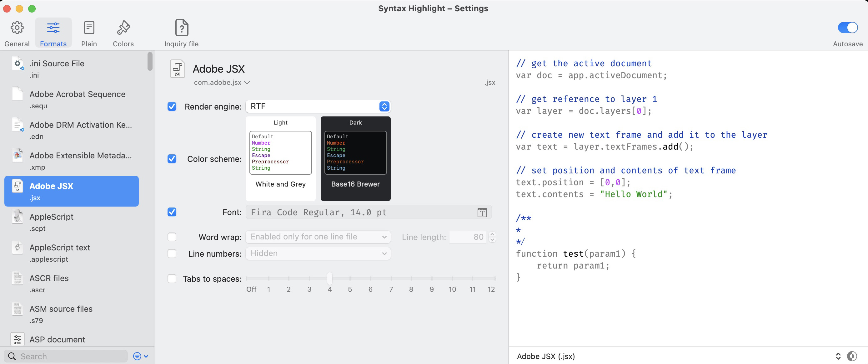Uncheck the Color scheme checkbox

(172, 159)
